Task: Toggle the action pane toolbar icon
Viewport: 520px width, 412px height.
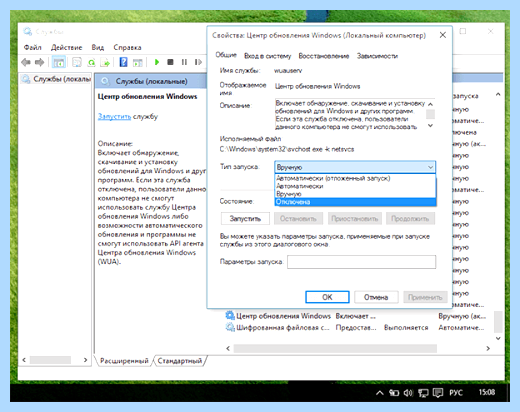Action: (x=137, y=62)
